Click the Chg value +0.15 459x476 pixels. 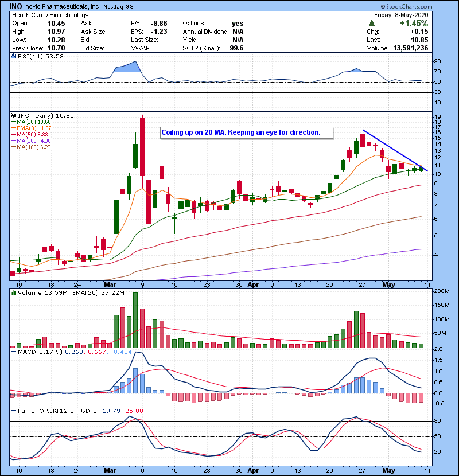coord(419,32)
